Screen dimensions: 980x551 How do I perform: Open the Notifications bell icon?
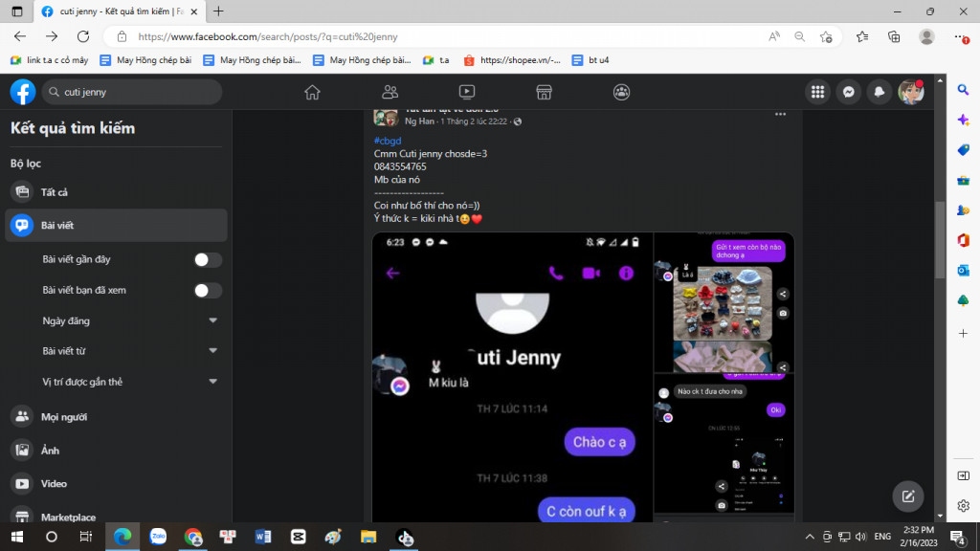point(879,92)
